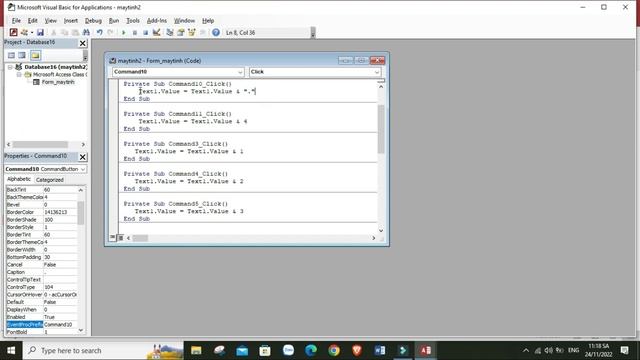Switch to Categorized properties tab
640x360 pixels.
49,180
